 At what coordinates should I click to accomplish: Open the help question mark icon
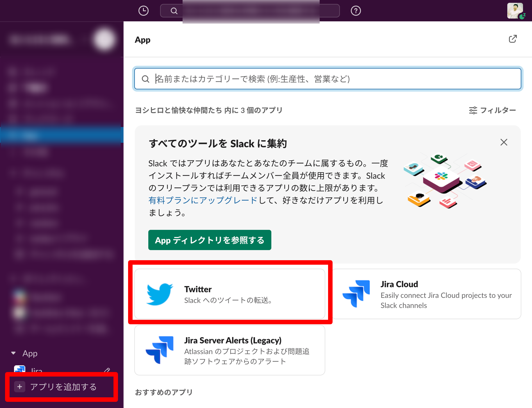pos(356,11)
